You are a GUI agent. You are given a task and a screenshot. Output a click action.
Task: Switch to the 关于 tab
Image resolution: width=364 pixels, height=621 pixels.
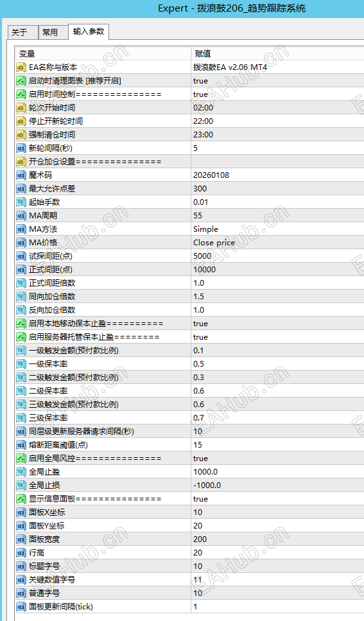click(x=23, y=33)
